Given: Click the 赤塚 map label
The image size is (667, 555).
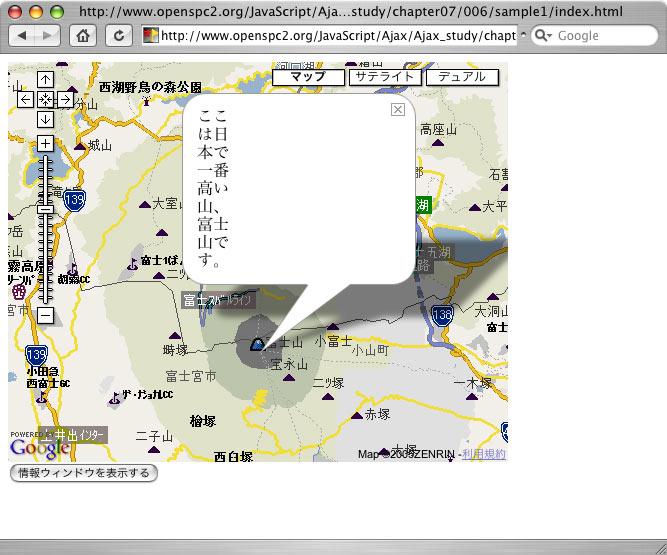Looking at the screenshot, I should 377,414.
